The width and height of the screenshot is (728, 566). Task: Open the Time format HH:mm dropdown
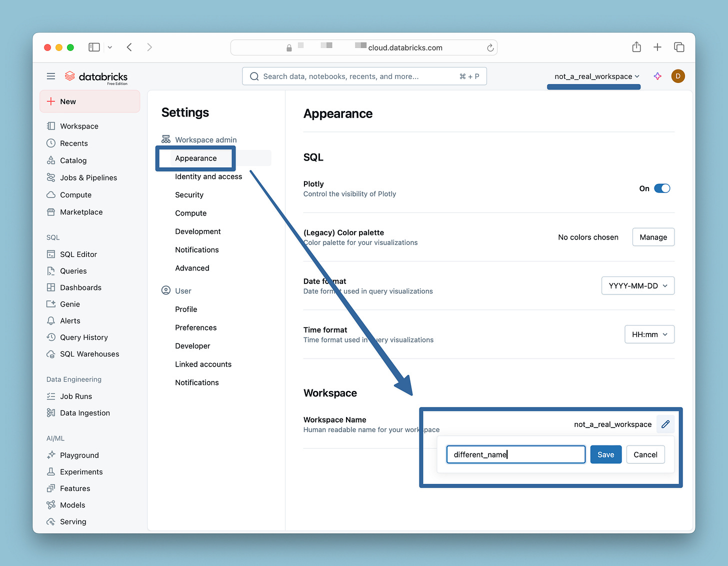point(649,334)
